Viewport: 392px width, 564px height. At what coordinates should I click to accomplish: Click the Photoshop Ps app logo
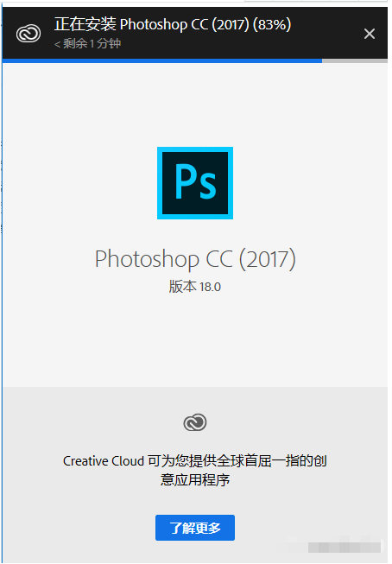(x=195, y=183)
